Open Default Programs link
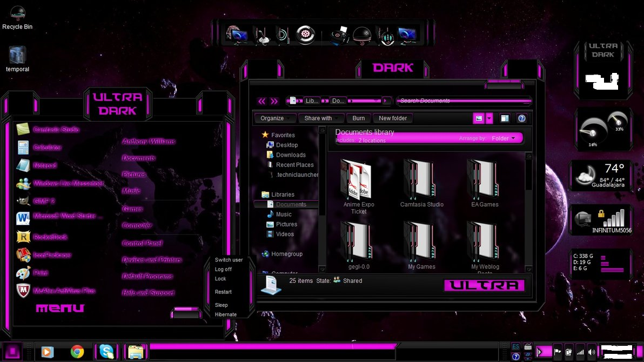 coord(147,276)
